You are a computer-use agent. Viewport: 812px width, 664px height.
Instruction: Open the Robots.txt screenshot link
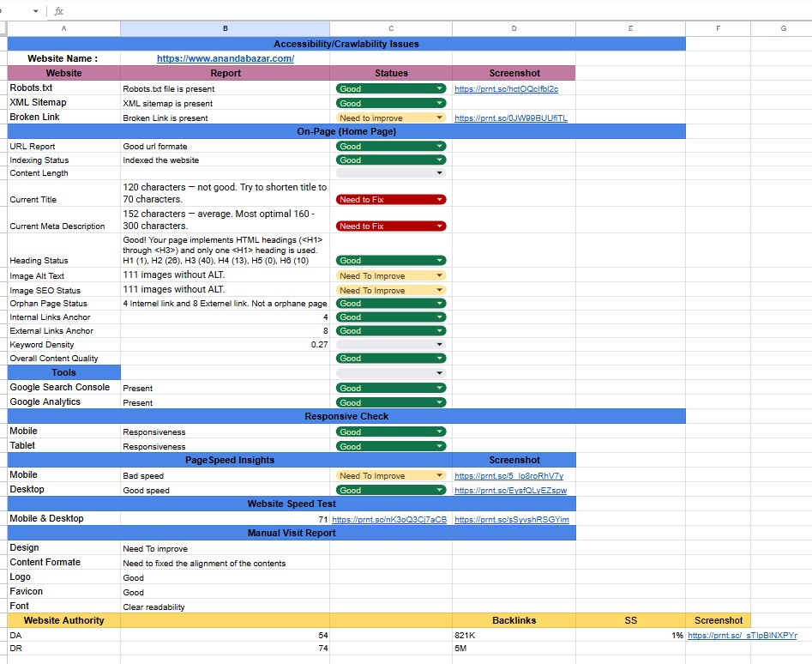coord(507,88)
